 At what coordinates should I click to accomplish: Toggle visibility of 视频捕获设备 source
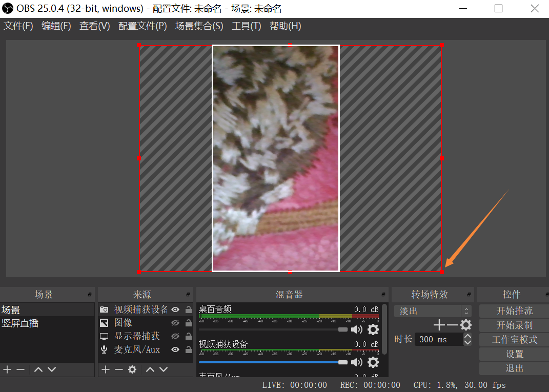click(175, 310)
